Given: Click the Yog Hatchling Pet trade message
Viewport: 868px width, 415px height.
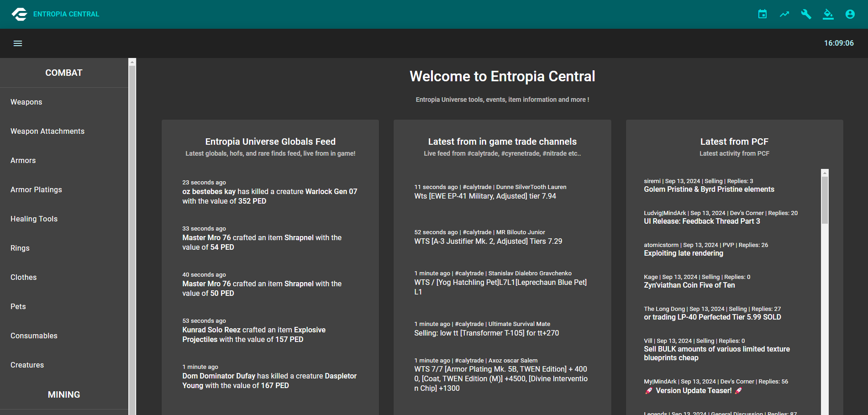Looking at the screenshot, I should pyautogui.click(x=501, y=287).
